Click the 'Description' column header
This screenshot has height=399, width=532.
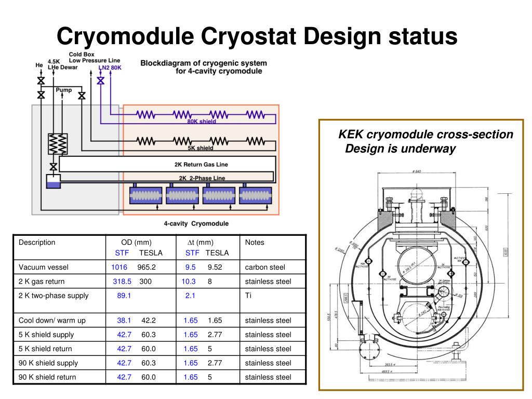point(37,242)
